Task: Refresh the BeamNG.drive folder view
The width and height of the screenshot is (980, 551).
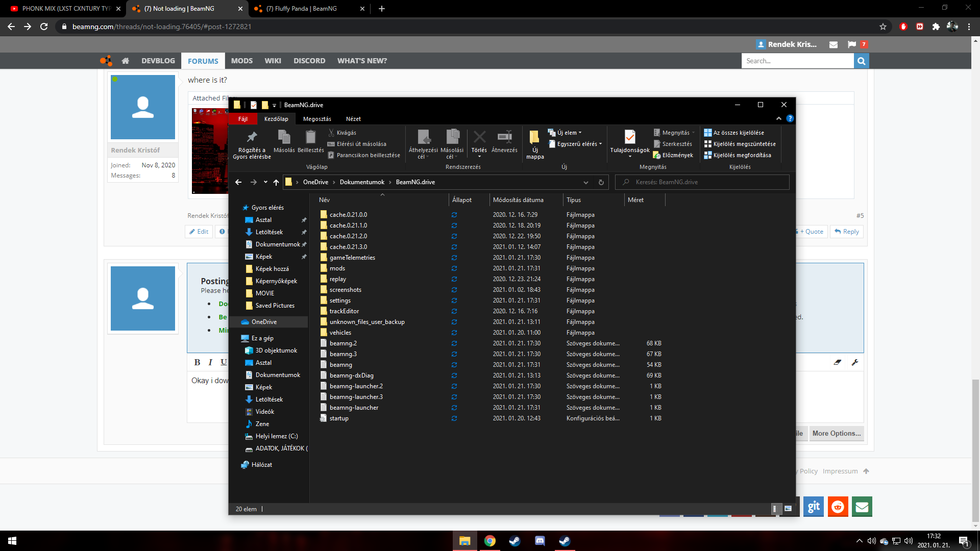Action: 601,182
